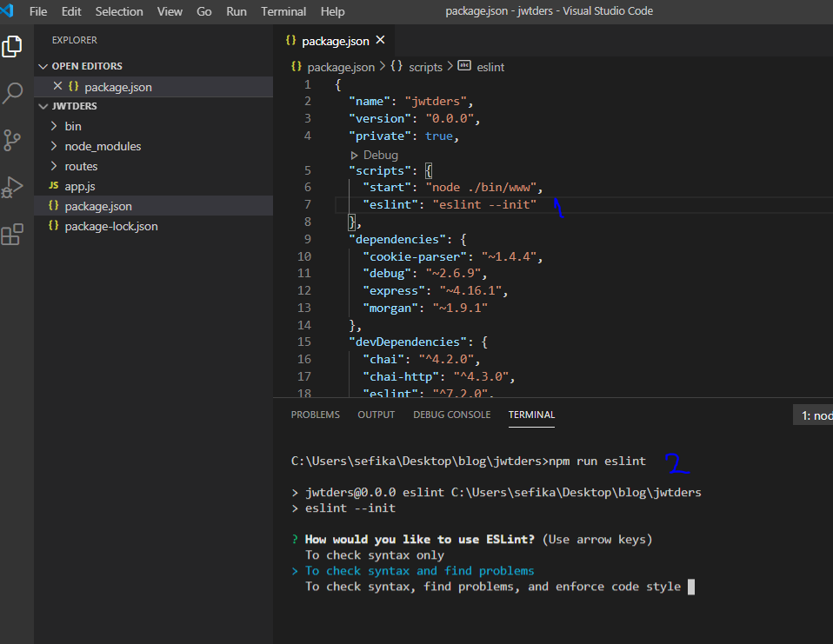Click the braces icon beside package-lock.json
The width and height of the screenshot is (833, 644).
(54, 226)
